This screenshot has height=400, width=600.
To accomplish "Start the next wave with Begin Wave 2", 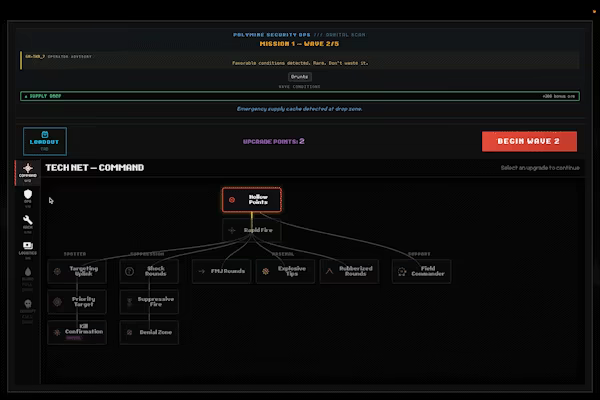I will [529, 141].
